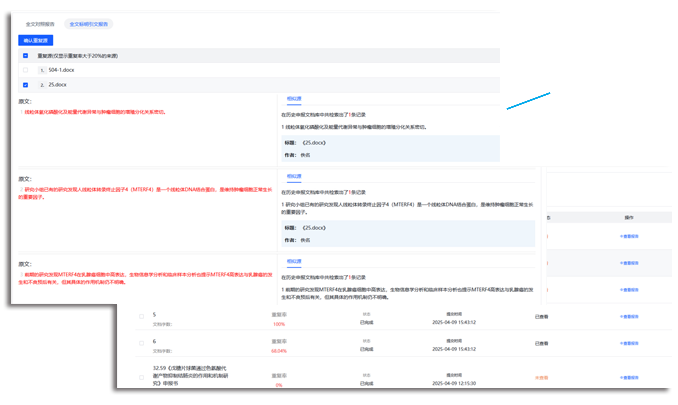Open topmost 查看报告 link under 操作
The image size is (678, 405).
[631, 236]
